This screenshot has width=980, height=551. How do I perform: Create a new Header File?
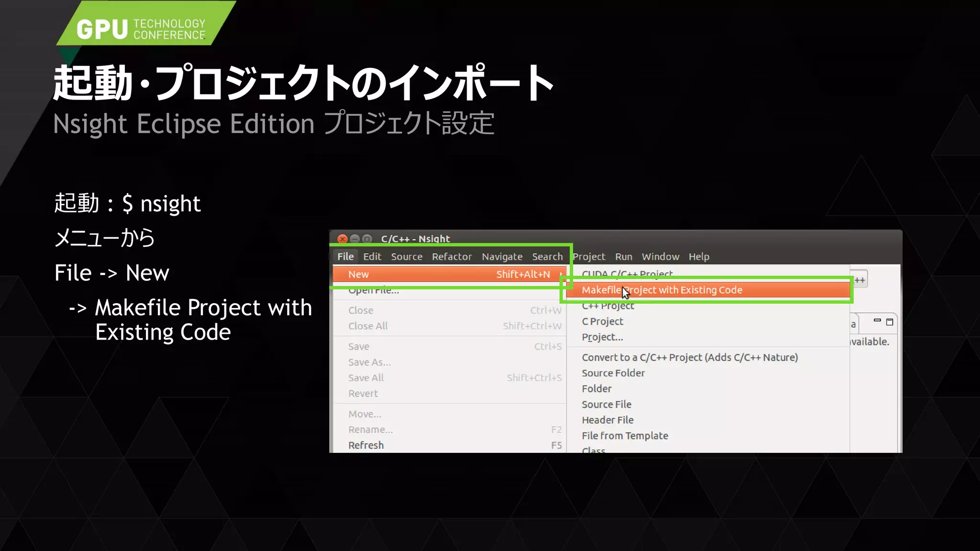pos(607,420)
